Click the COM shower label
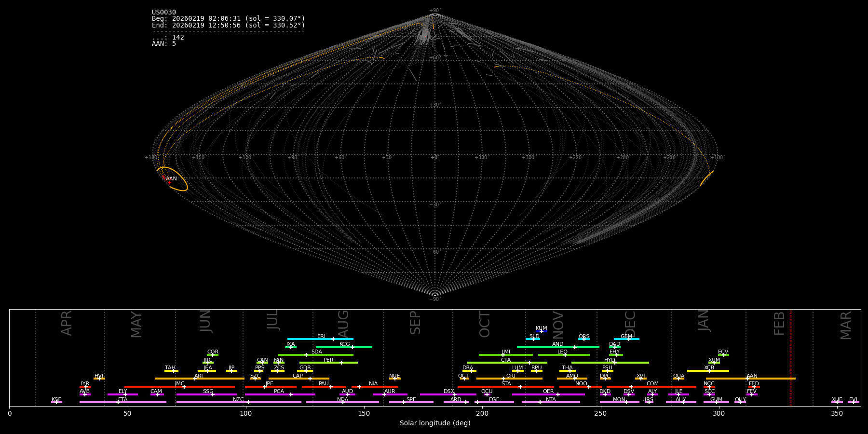The image size is (868, 434). (x=652, y=384)
